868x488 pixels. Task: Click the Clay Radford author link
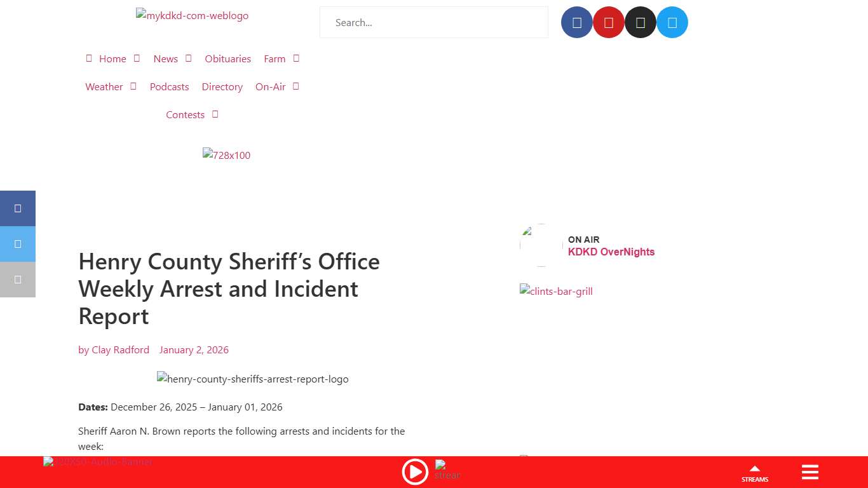point(120,349)
